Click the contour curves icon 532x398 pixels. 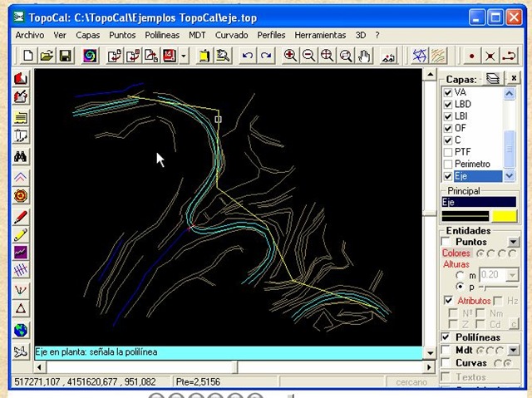tap(438, 56)
